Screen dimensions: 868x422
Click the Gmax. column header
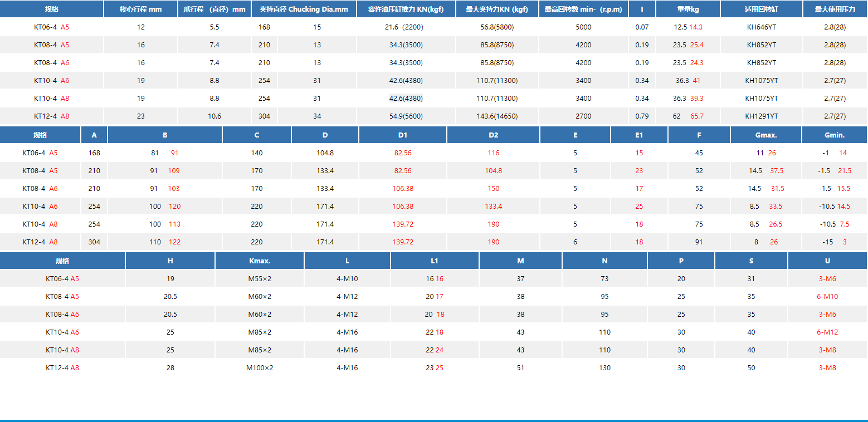[766, 135]
